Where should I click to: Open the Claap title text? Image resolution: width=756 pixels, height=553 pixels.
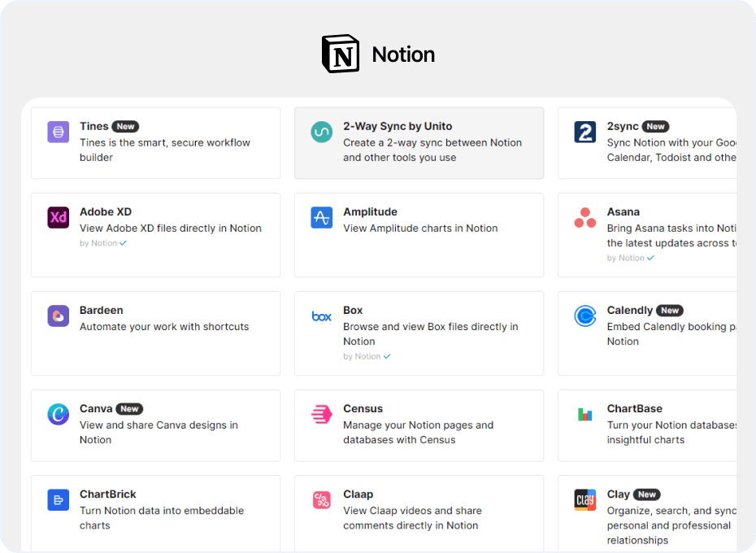(x=358, y=494)
